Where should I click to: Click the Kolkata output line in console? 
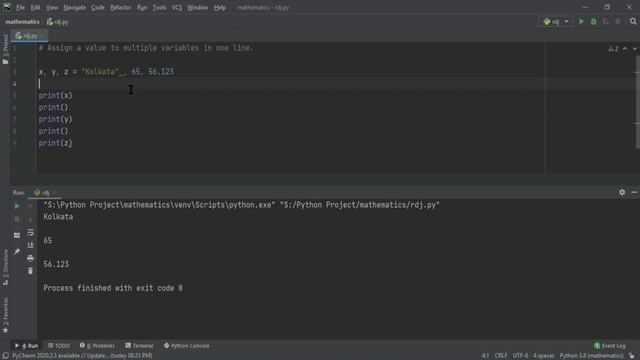coord(58,217)
